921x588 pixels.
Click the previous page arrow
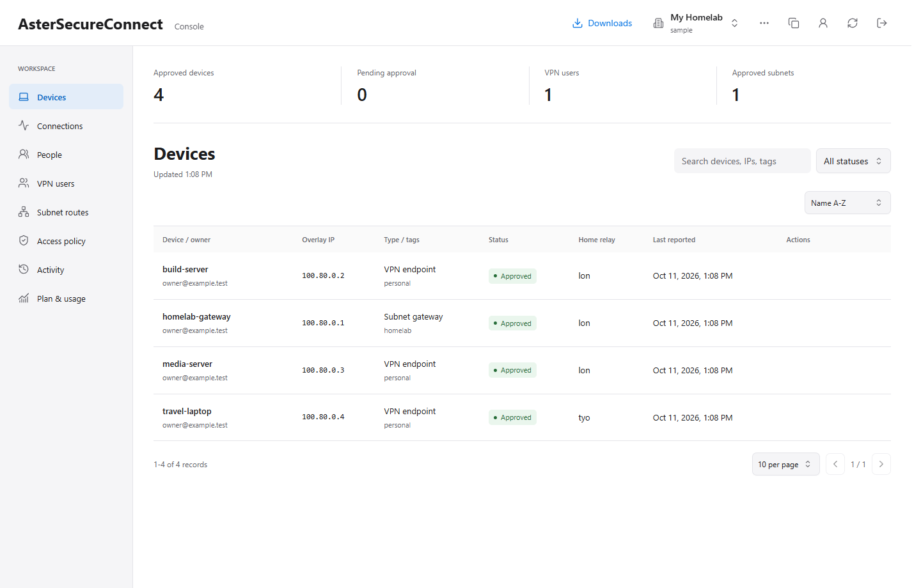835,464
